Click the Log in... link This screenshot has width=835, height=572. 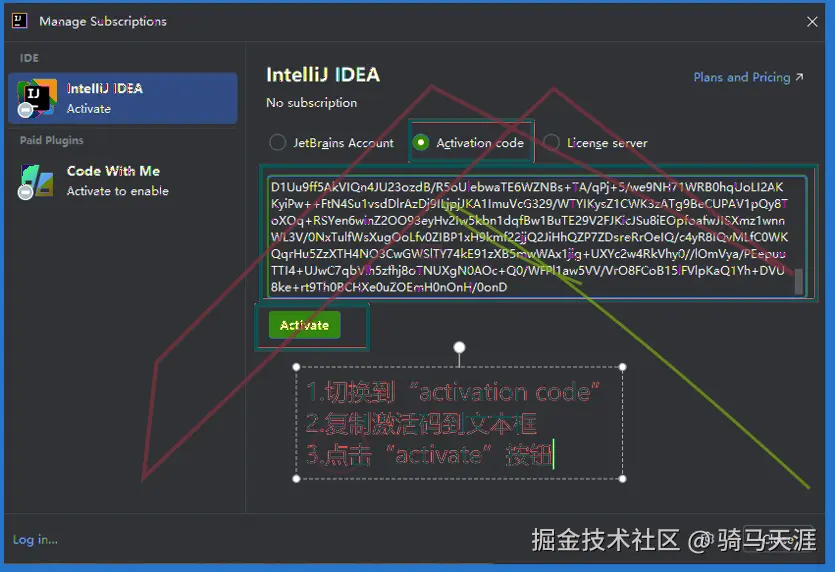point(35,540)
